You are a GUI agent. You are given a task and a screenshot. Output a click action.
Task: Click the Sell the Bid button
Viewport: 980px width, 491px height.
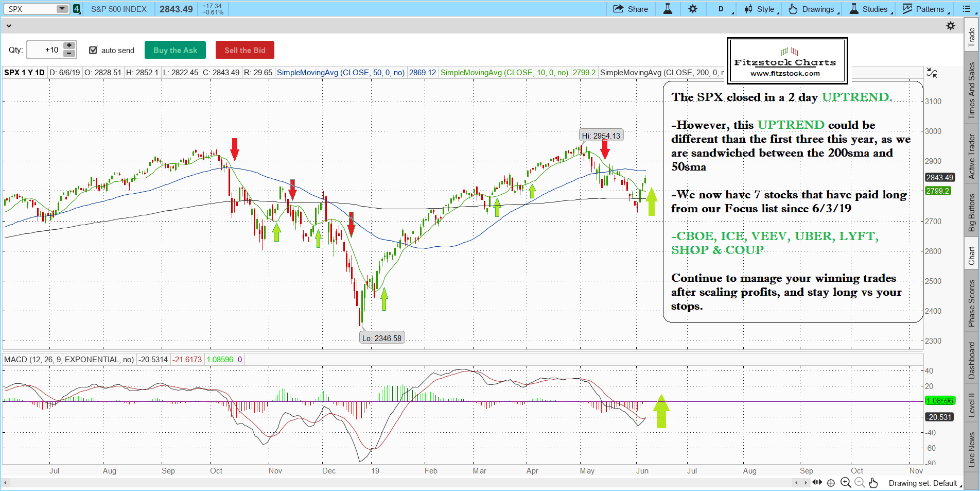click(x=244, y=50)
